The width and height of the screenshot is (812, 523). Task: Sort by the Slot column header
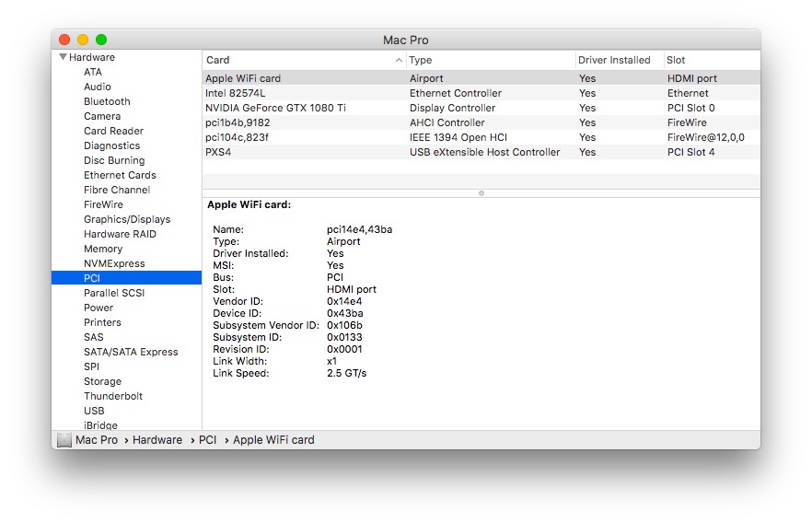click(x=712, y=60)
